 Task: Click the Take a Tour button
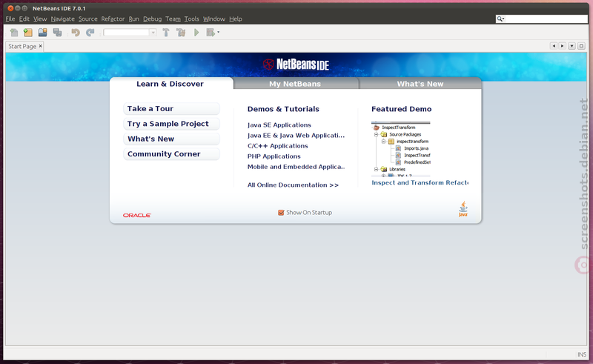[171, 108]
